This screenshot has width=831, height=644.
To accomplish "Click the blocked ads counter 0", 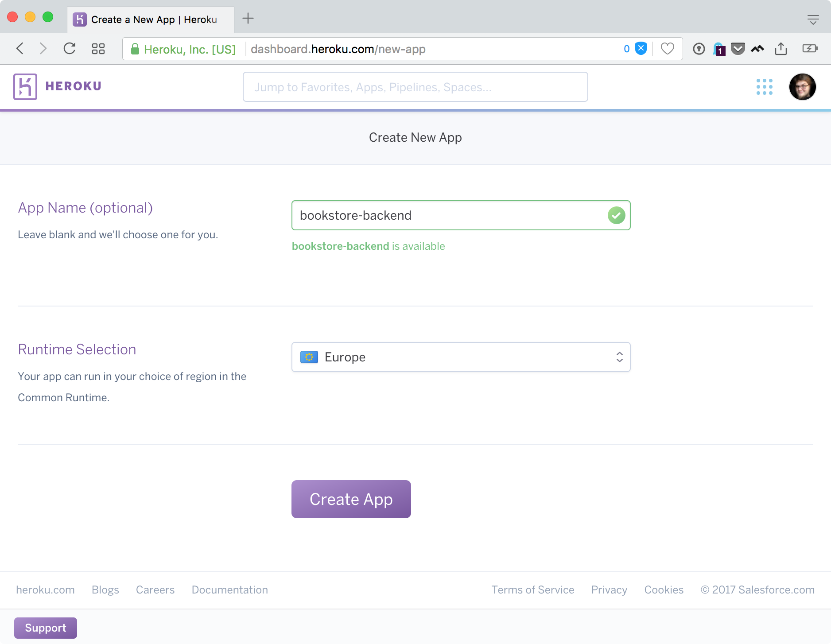I will pos(626,49).
